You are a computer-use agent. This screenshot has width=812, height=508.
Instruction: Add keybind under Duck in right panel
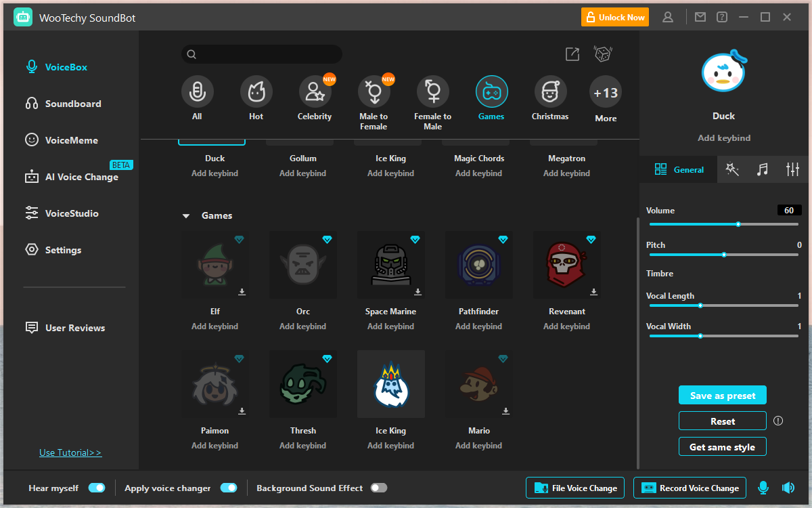pyautogui.click(x=724, y=138)
